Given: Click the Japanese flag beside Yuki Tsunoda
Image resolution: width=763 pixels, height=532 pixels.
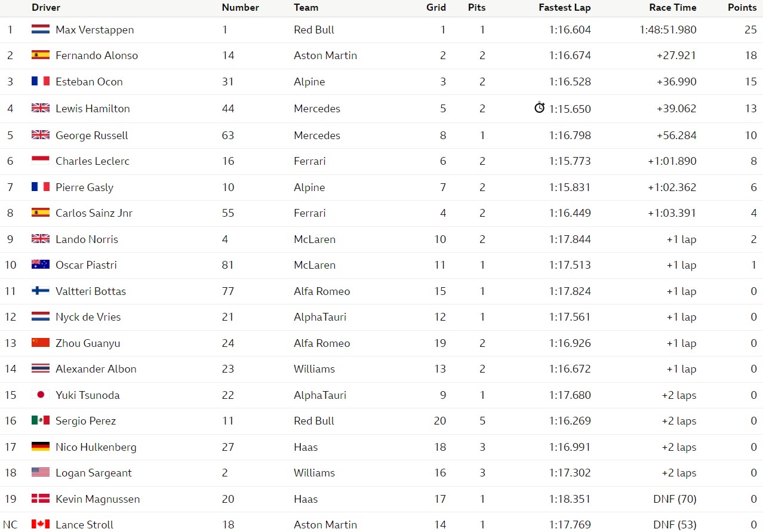Looking at the screenshot, I should click(41, 395).
